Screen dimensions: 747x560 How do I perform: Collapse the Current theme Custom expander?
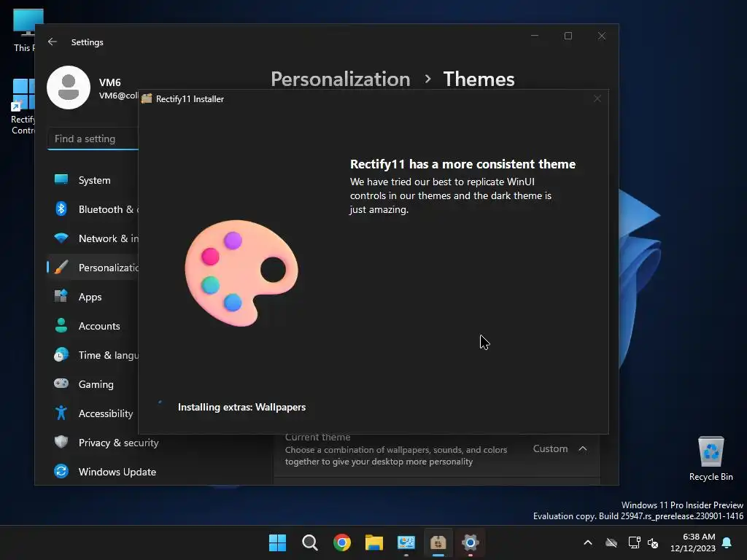click(583, 449)
